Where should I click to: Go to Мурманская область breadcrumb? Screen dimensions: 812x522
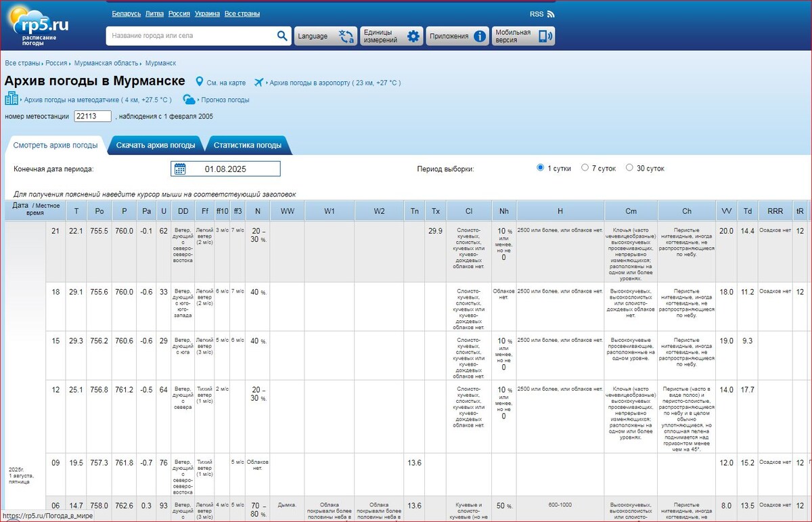[106, 63]
